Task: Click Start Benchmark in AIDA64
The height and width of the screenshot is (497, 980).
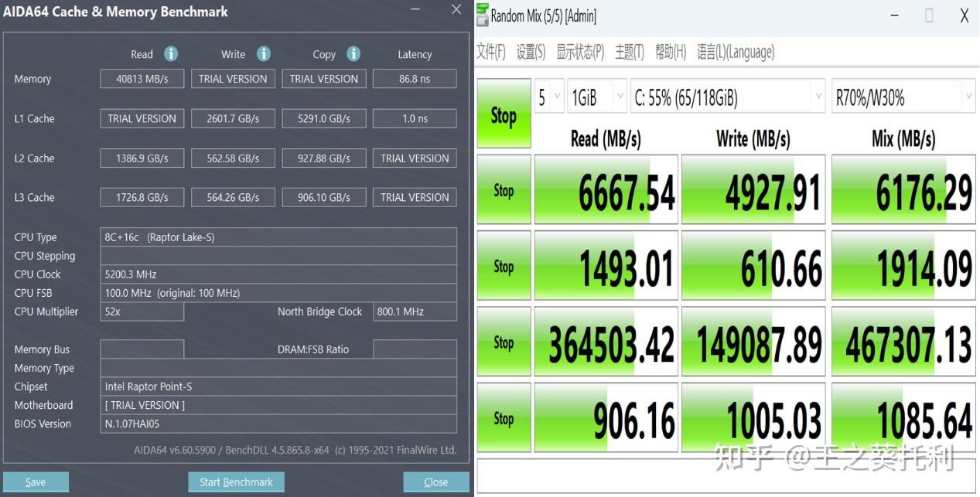Action: [236, 482]
